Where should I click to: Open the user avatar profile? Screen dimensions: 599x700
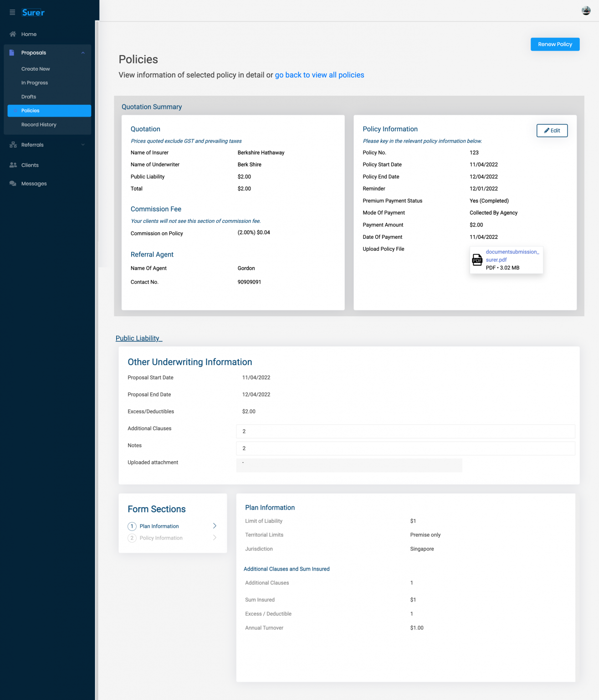click(x=586, y=11)
